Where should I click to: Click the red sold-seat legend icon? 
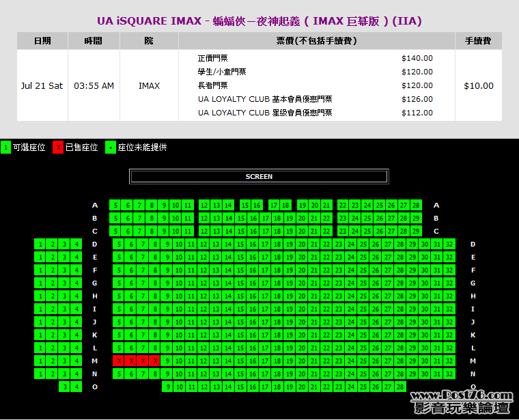[58, 148]
